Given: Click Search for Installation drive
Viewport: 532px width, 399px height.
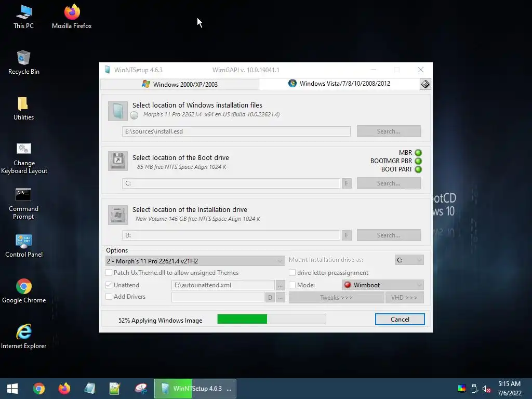Looking at the screenshot, I should (389, 235).
